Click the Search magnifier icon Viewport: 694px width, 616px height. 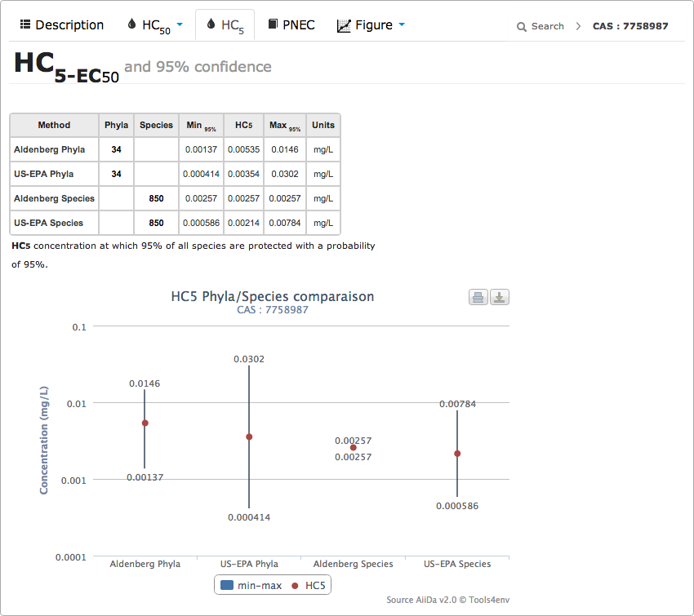pos(522,27)
